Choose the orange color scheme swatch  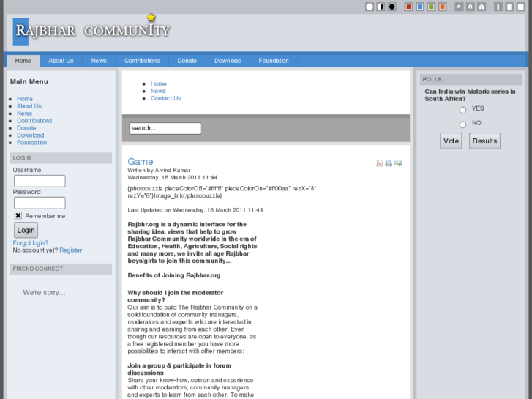point(443,7)
